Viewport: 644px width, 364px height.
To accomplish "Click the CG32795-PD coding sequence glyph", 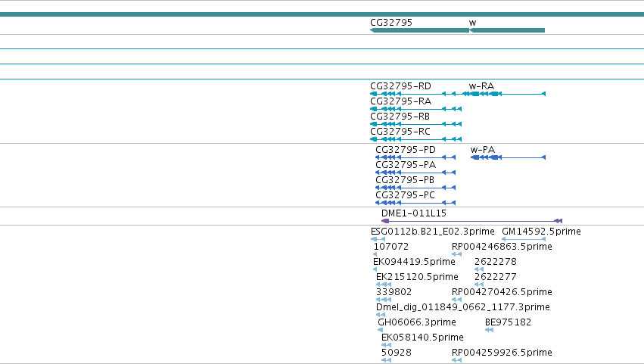I will click(x=415, y=157).
